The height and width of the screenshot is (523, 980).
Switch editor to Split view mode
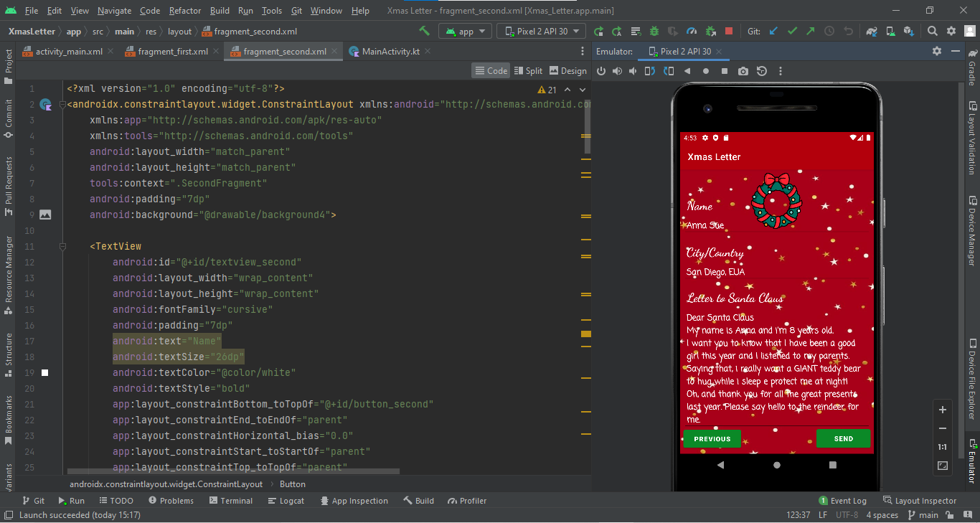[528, 70]
